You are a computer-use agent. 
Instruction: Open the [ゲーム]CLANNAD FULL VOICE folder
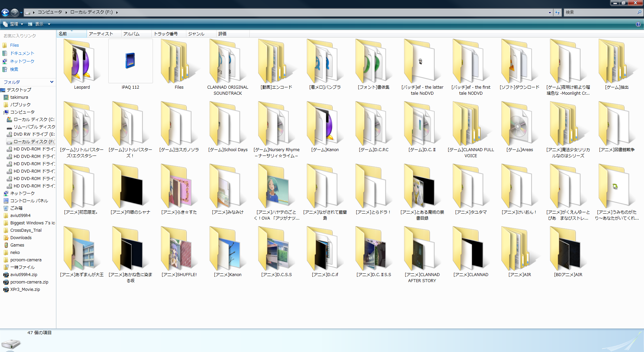pos(471,124)
